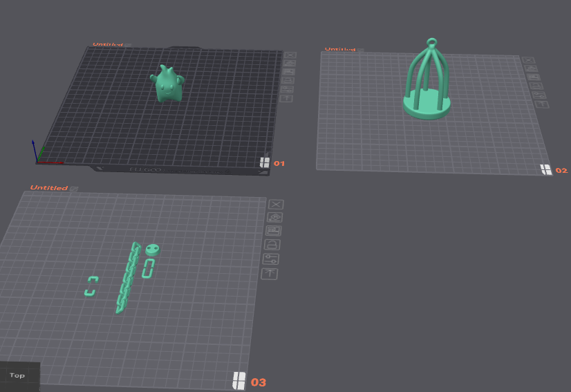Click plate 02 move-to-top arrow icon
This screenshot has width=571, height=392.
pos(542,104)
